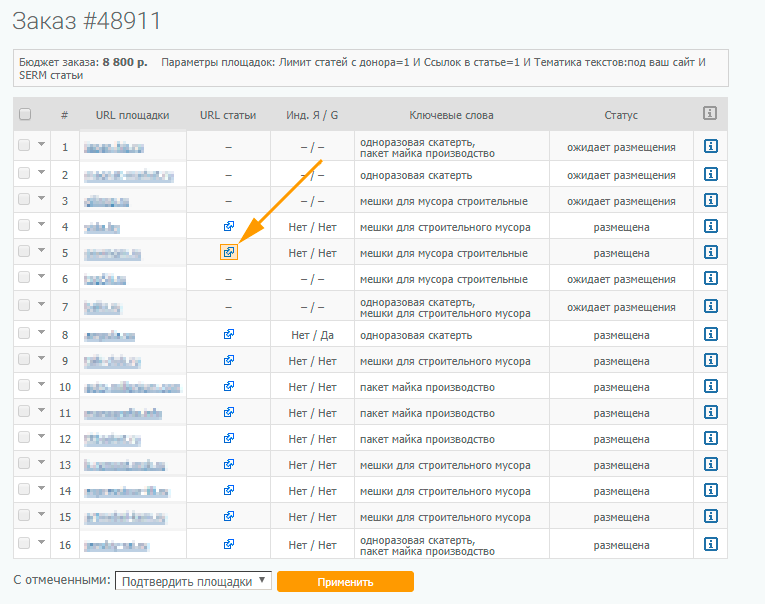
Task: Expand the dropdown arrow in row 6
Action: pyautogui.click(x=42, y=277)
